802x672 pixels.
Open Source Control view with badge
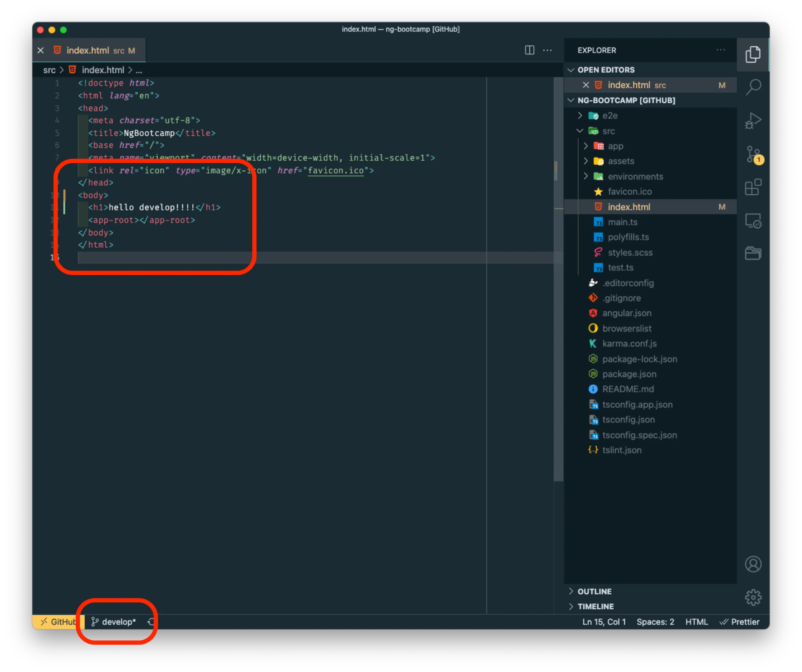pos(754,155)
